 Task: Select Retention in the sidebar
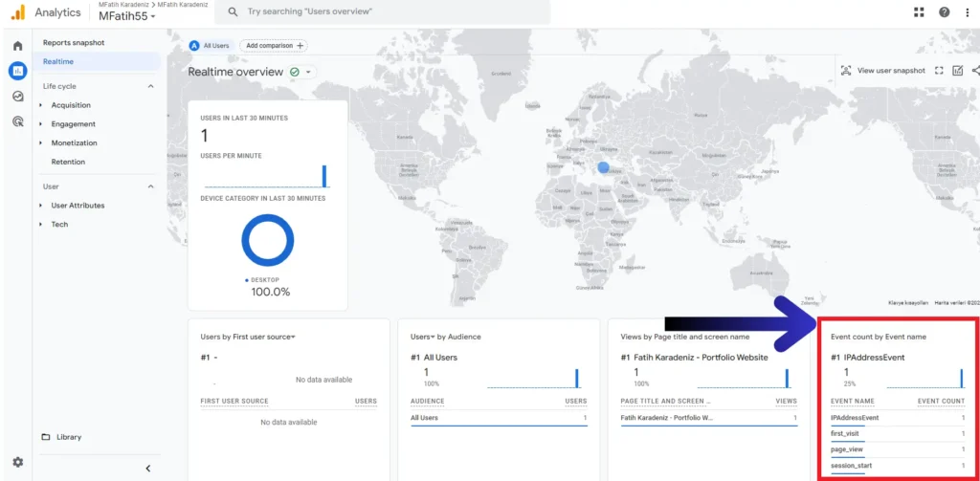68,162
